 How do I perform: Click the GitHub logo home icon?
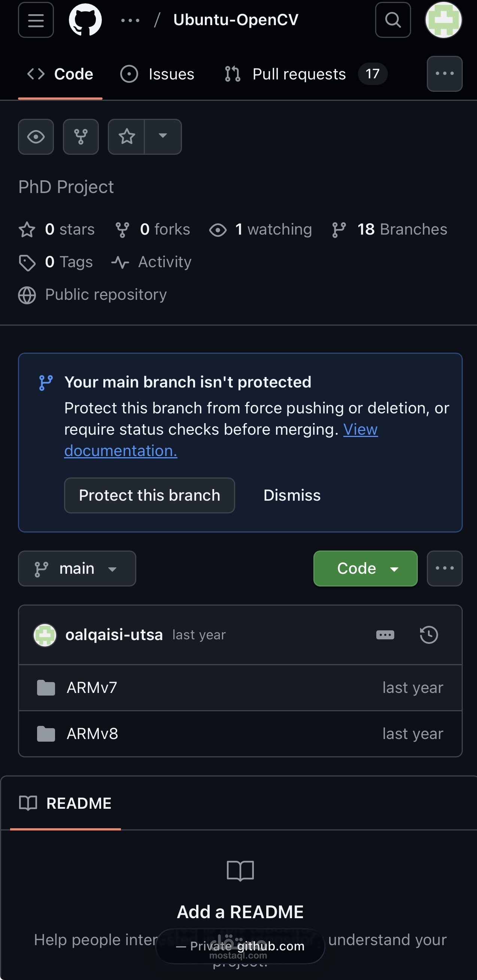click(85, 20)
